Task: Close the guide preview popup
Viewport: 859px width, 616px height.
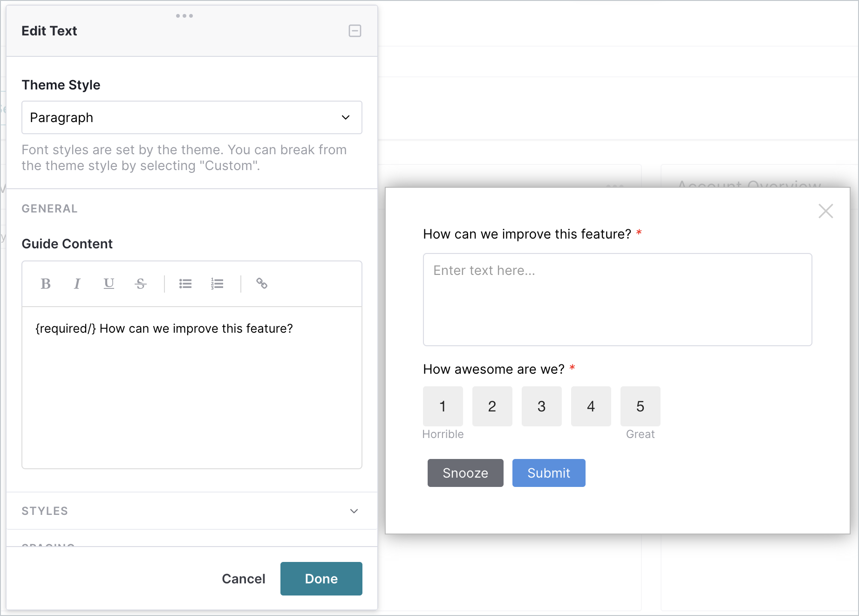Action: coord(826,211)
